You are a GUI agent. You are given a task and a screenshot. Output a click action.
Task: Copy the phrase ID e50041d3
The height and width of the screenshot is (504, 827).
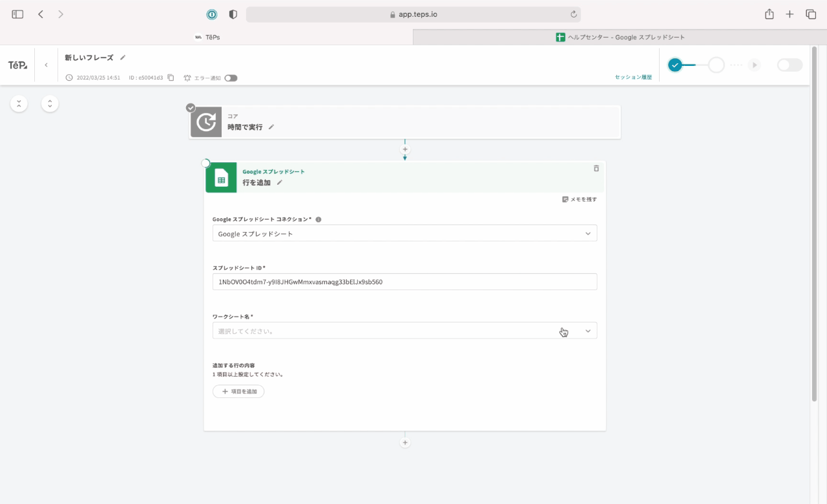[x=171, y=78]
